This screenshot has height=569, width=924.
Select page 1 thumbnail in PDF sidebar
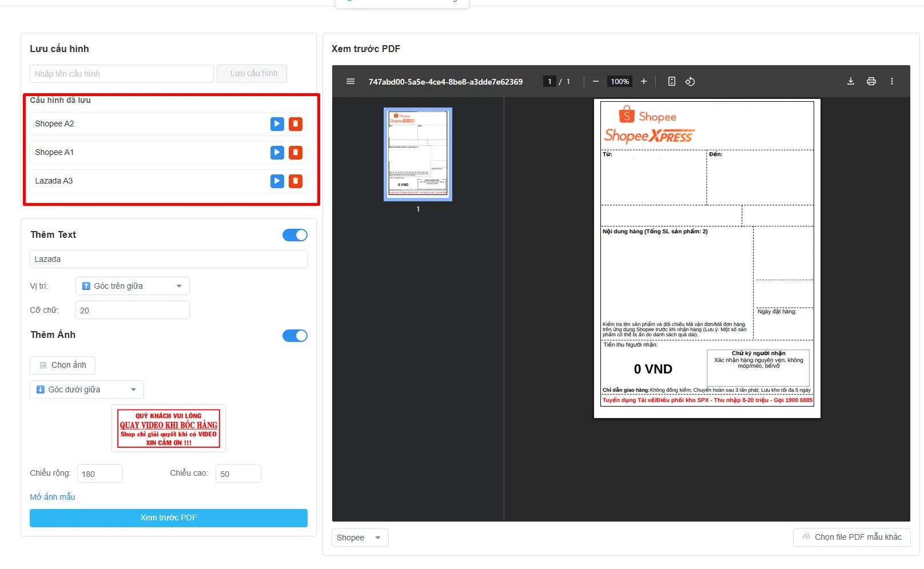pos(418,154)
